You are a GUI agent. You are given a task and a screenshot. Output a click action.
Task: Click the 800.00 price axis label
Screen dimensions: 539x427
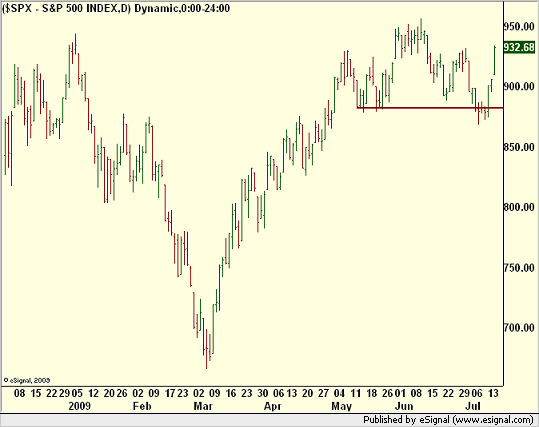tap(519, 207)
